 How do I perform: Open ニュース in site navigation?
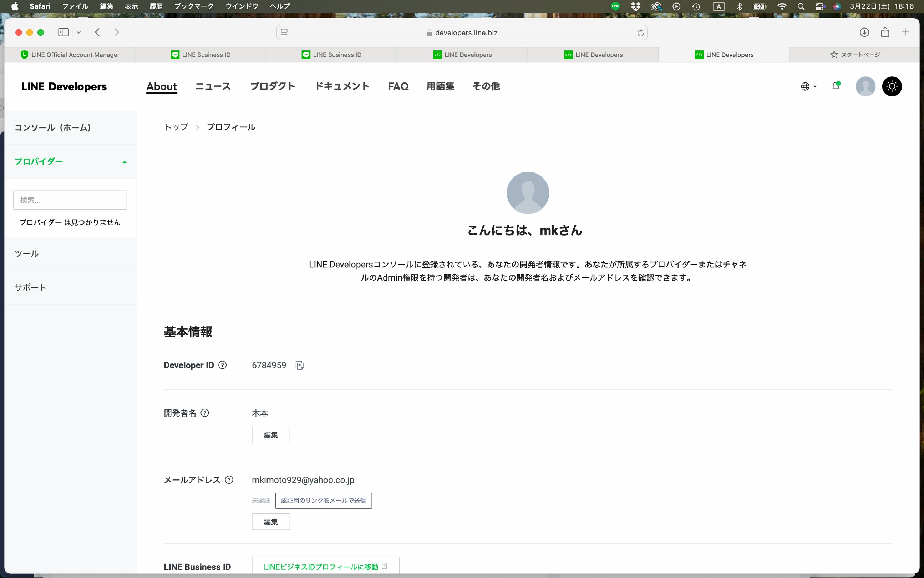coord(213,86)
